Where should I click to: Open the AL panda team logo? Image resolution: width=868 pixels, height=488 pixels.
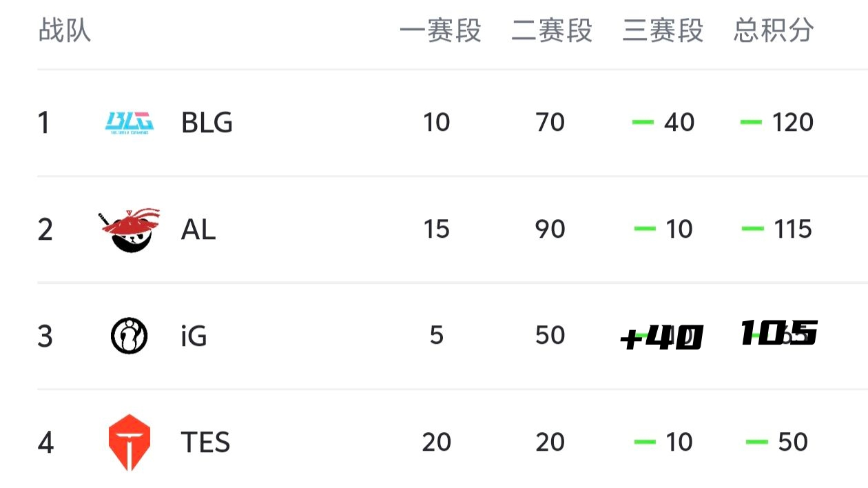click(x=130, y=230)
